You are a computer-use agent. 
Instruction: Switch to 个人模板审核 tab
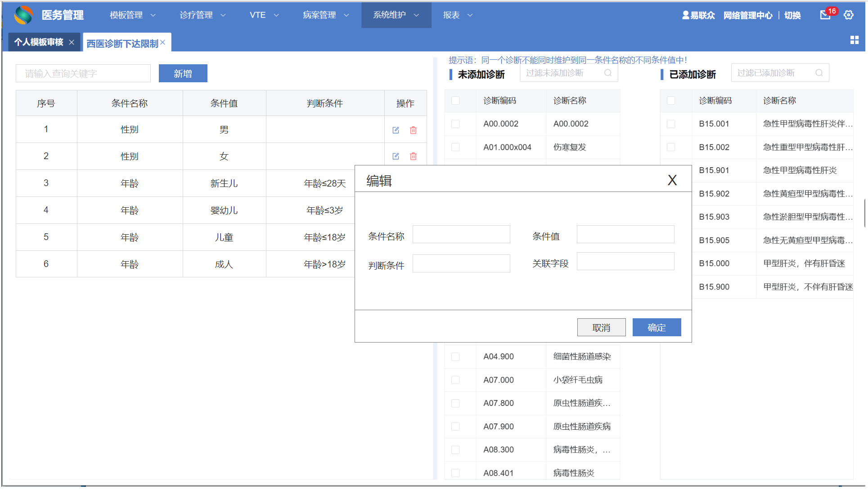click(x=39, y=42)
